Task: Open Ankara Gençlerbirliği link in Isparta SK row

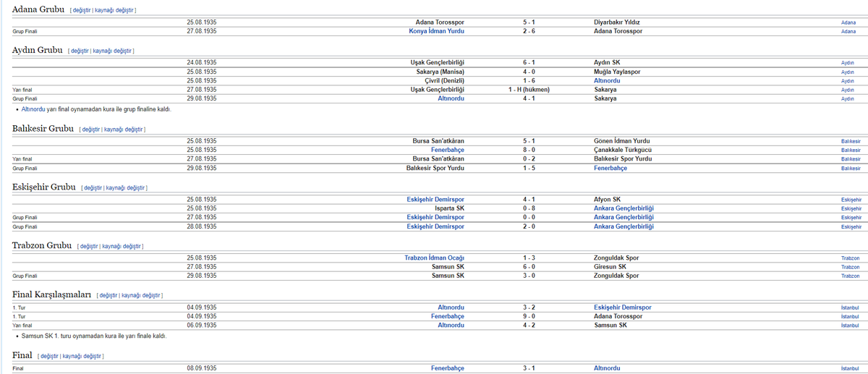Action: [624, 208]
